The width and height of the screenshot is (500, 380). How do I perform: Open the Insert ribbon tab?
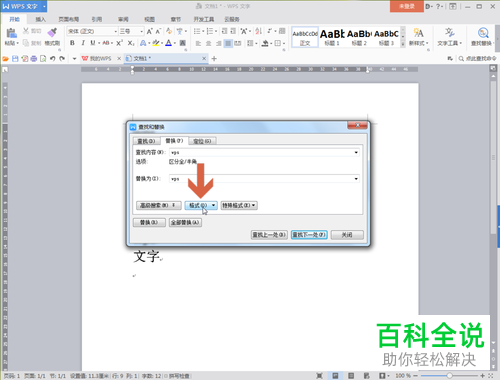point(40,19)
